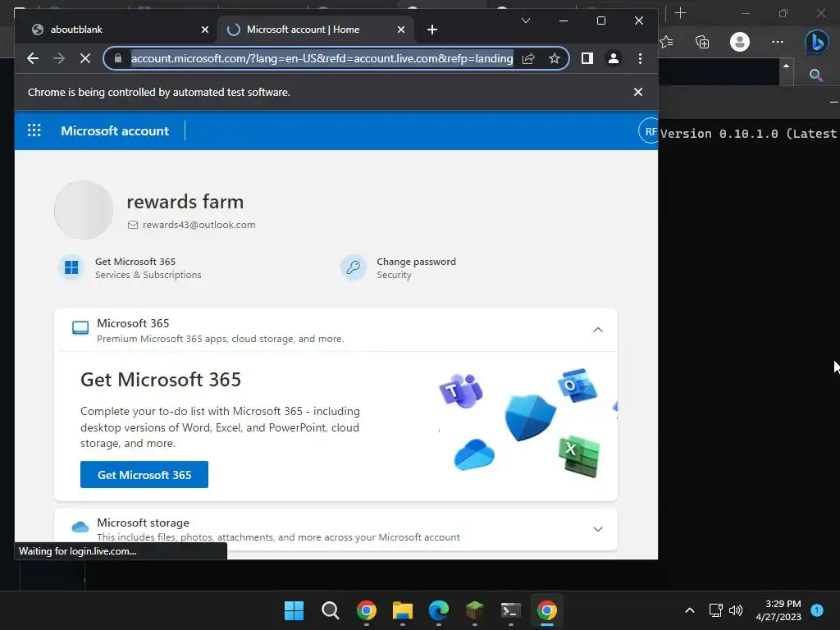
Task: Open taskbar Search magnifier
Action: coord(331,610)
